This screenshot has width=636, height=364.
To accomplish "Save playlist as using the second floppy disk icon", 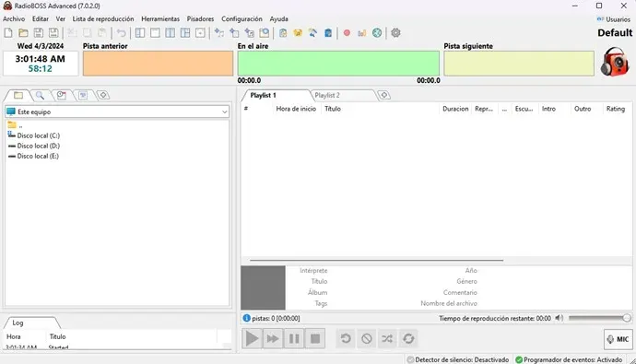I will click(x=53, y=33).
